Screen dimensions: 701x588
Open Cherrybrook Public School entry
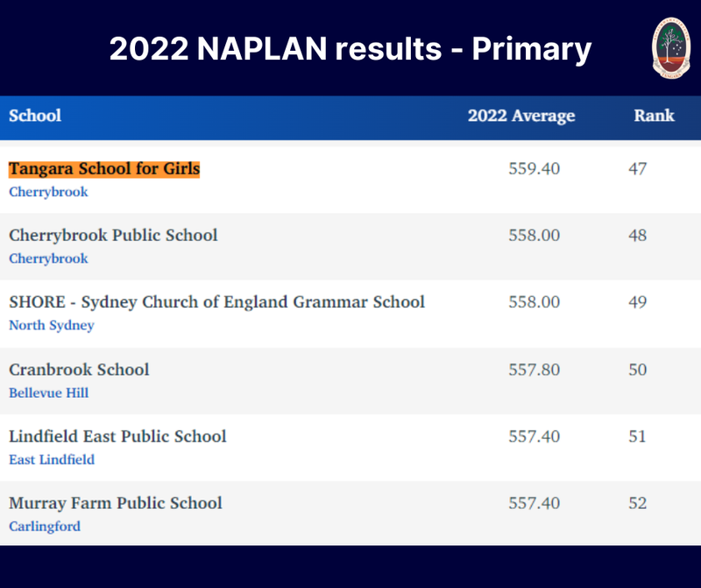pos(113,235)
